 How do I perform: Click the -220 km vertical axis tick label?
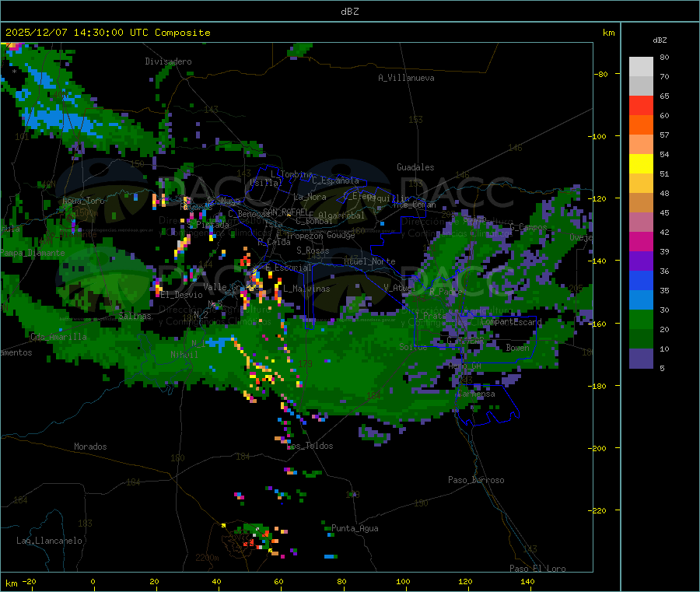pos(597,510)
